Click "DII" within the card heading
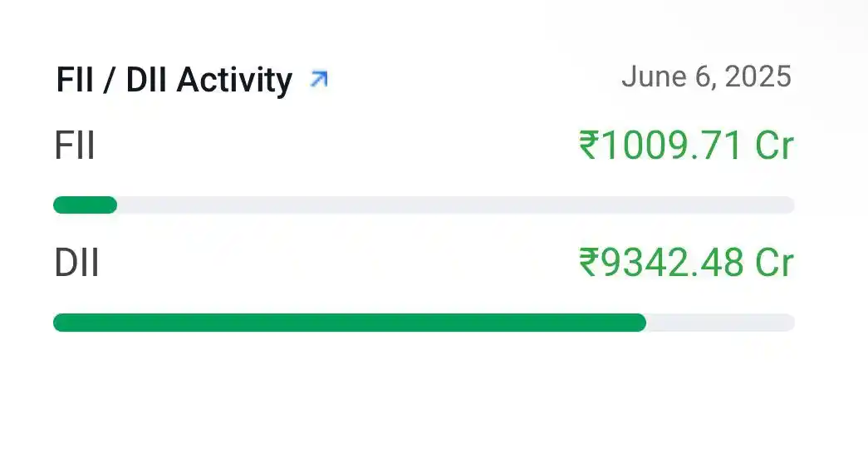This screenshot has height=449, width=868. 147,80
